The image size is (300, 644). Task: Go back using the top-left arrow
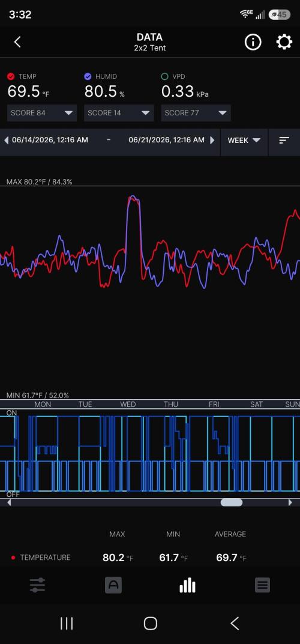click(x=17, y=42)
